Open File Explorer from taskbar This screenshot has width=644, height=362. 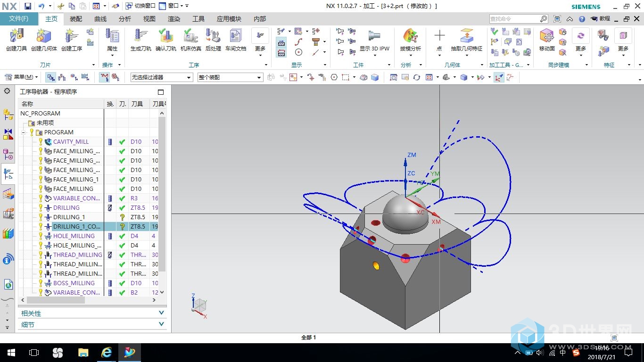83,353
